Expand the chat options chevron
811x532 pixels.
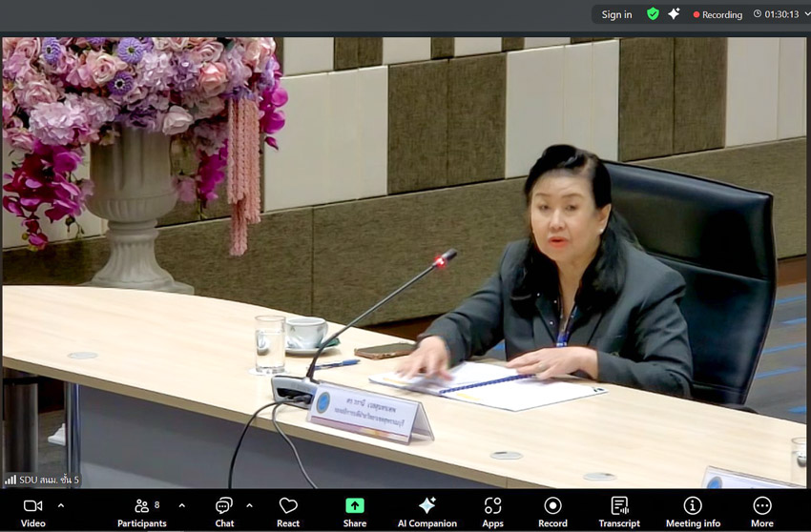point(250,505)
